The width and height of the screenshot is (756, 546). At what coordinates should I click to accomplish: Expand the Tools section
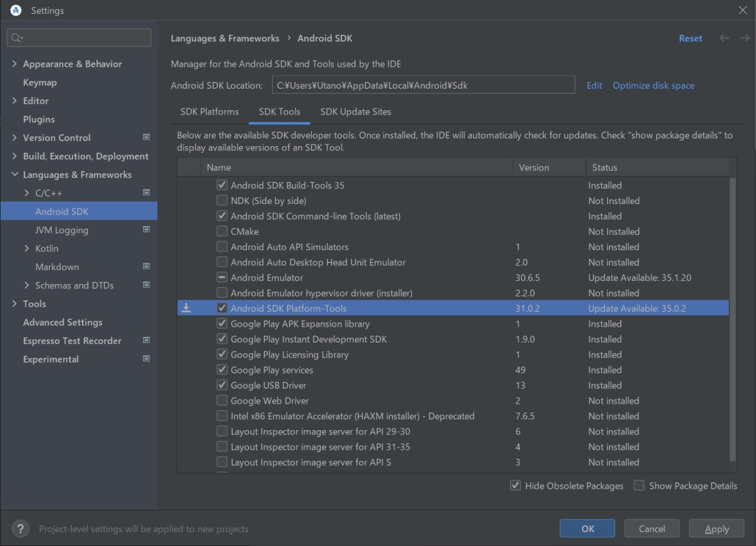(x=14, y=304)
